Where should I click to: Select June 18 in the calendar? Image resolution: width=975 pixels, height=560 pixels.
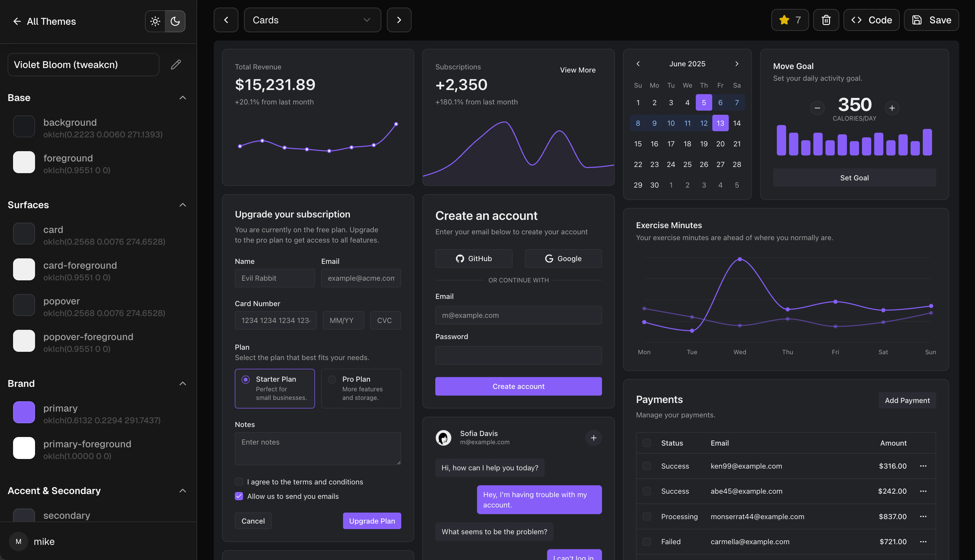687,144
